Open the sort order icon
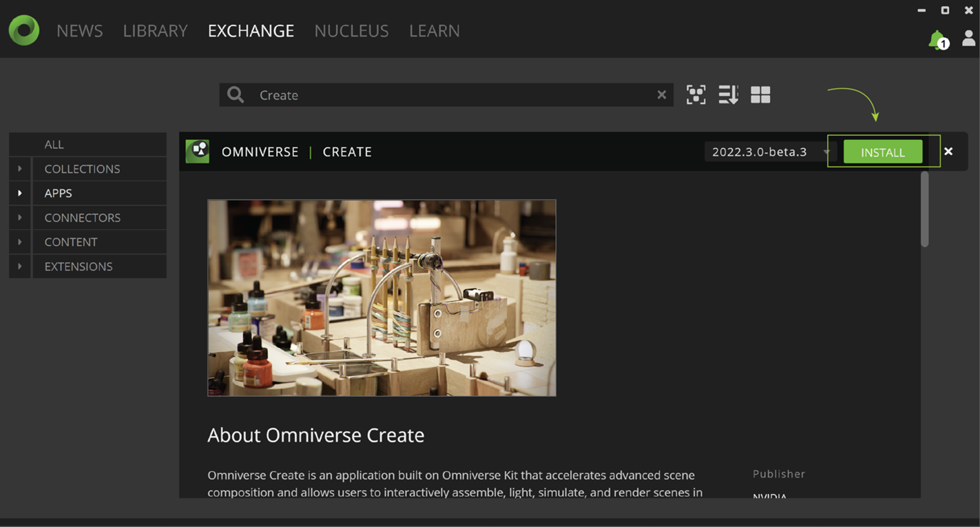980x527 pixels. click(x=728, y=94)
